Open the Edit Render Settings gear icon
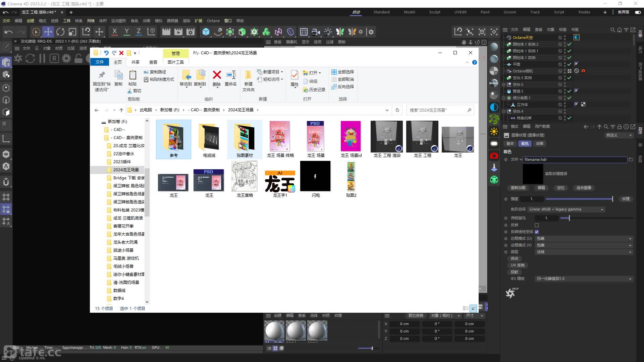This screenshot has width=644, height=362. click(x=191, y=32)
